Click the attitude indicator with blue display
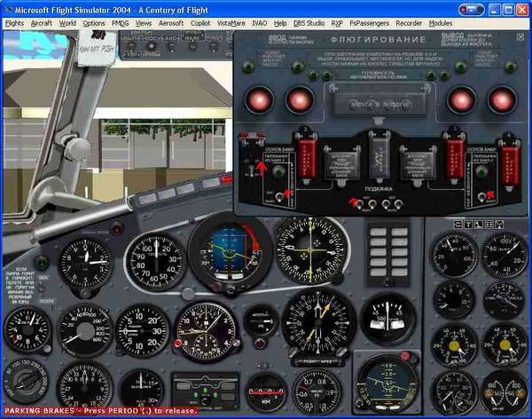This screenshot has height=419, width=532. tap(230, 252)
